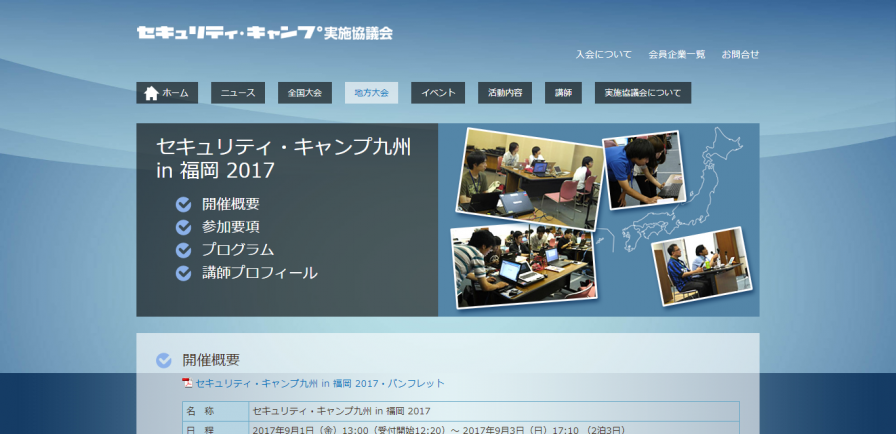The image size is (896, 434).
Task: Click the date cell starting 2017年9月1日
Action: 494,428
